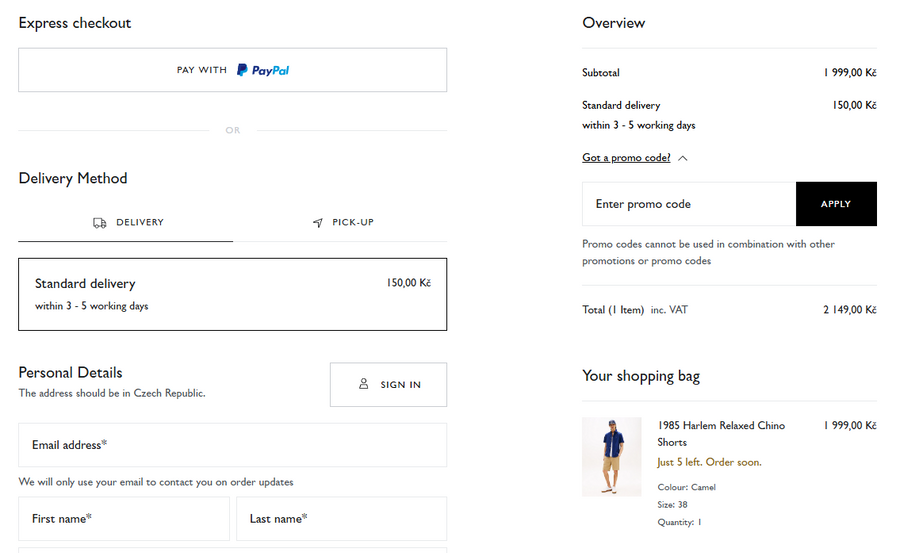The height and width of the screenshot is (553, 900).
Task: Click the location arrow icon for Pick-up
Action: (318, 223)
